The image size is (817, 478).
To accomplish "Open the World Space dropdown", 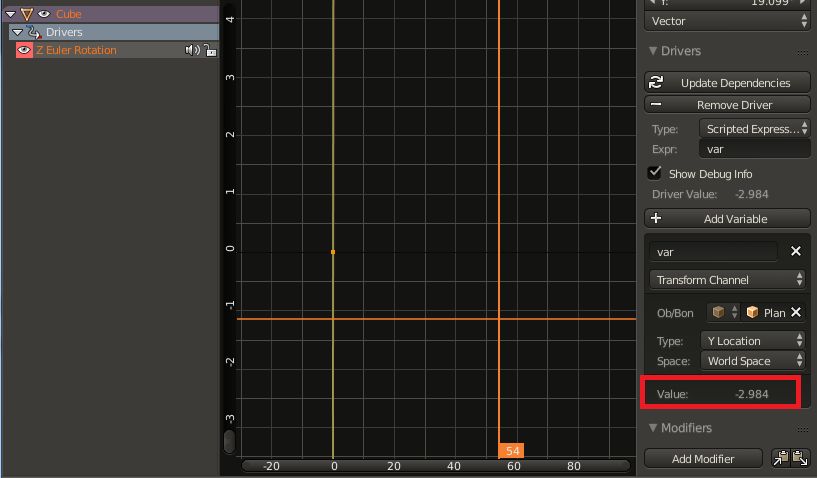I will tap(752, 361).
